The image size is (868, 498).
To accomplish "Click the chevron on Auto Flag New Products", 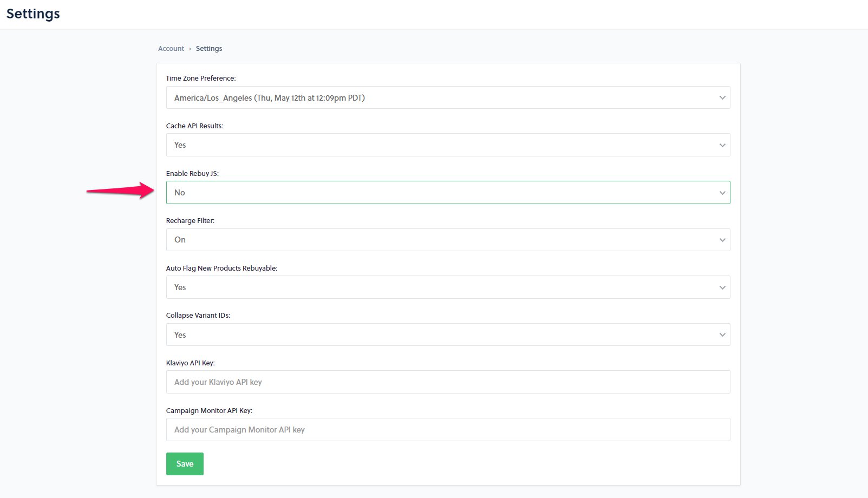I will [722, 287].
